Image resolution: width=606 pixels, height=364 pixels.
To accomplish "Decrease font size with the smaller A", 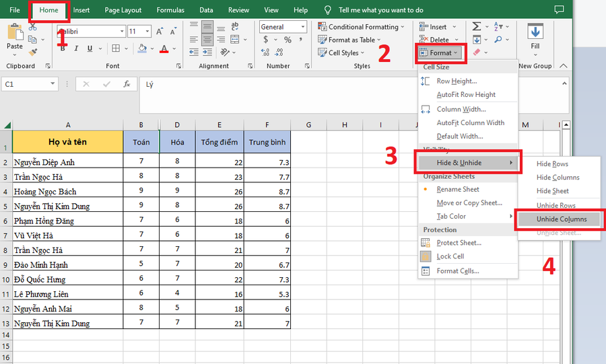I will point(173,31).
